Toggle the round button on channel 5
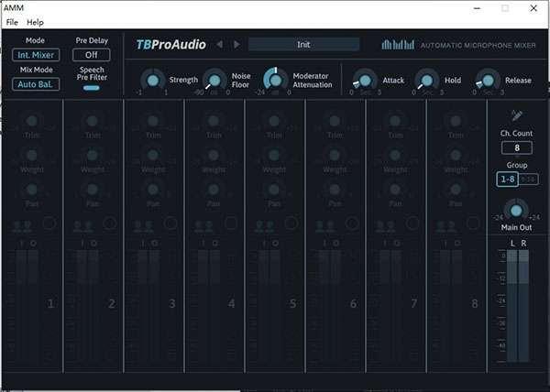Viewport: 550px width, 392px height. coord(291,223)
